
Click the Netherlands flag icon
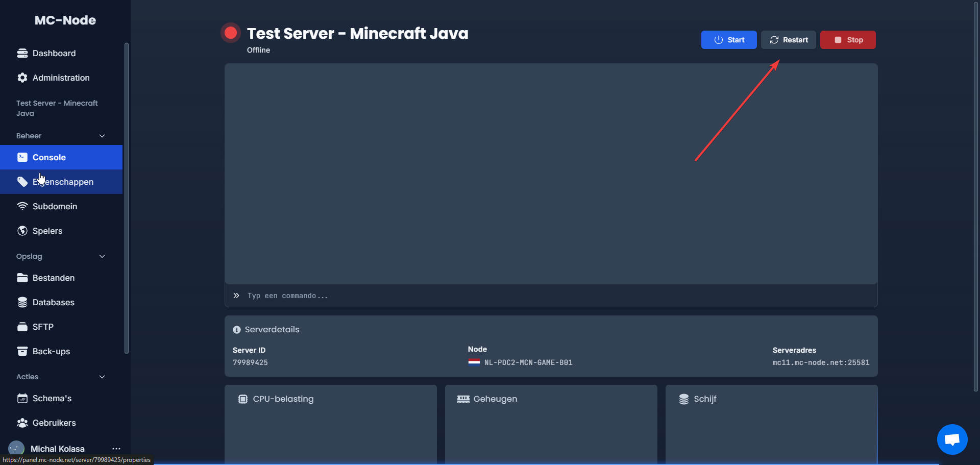pyautogui.click(x=474, y=362)
